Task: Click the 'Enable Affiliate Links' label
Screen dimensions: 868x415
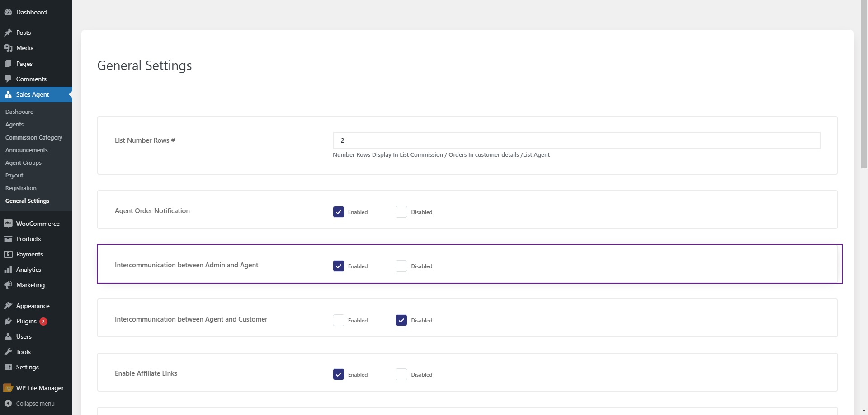Action: [x=146, y=373]
